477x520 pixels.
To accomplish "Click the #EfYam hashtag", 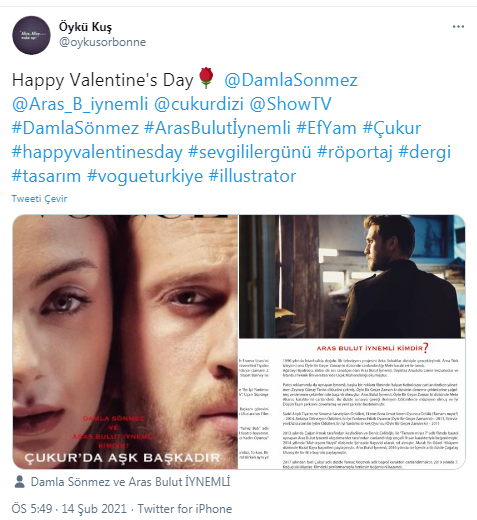I will click(326, 128).
